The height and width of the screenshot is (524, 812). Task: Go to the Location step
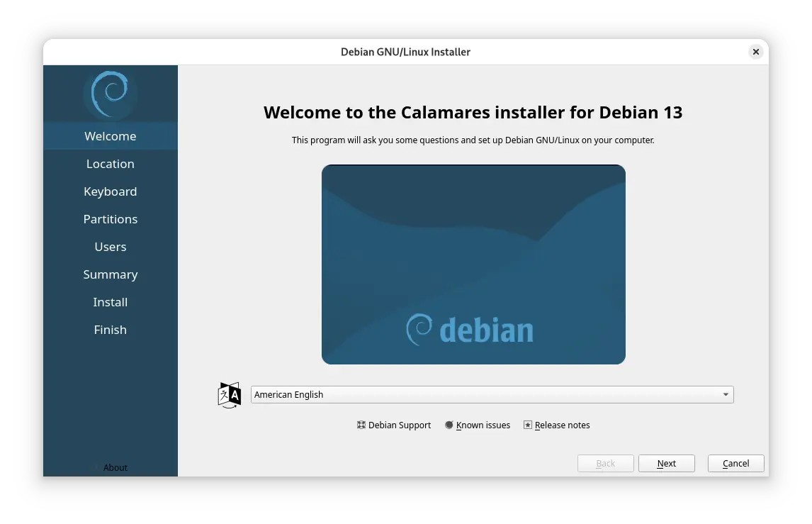click(111, 164)
